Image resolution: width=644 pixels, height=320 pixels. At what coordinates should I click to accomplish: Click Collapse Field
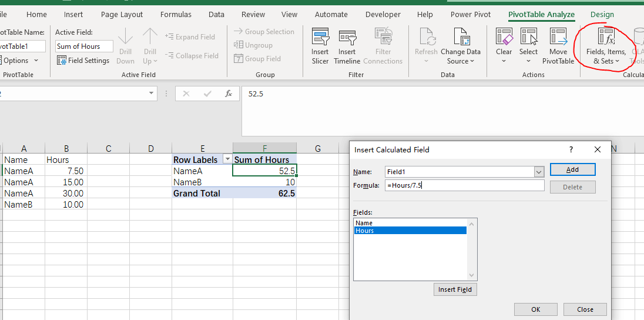192,55
